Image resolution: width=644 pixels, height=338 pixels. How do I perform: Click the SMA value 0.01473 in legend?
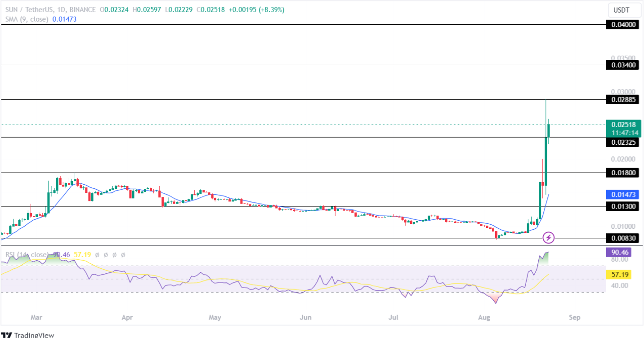click(64, 19)
